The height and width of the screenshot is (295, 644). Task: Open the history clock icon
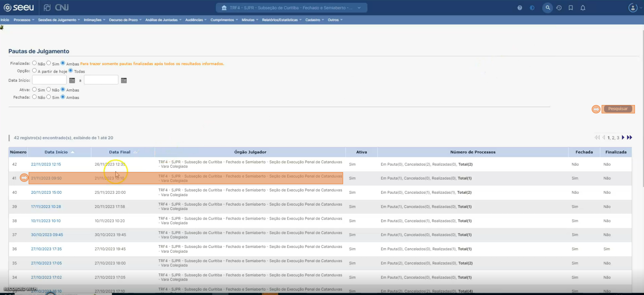(x=559, y=8)
